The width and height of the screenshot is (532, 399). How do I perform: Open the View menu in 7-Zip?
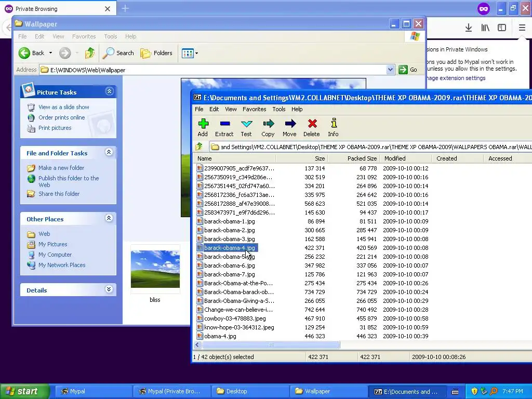231,109
